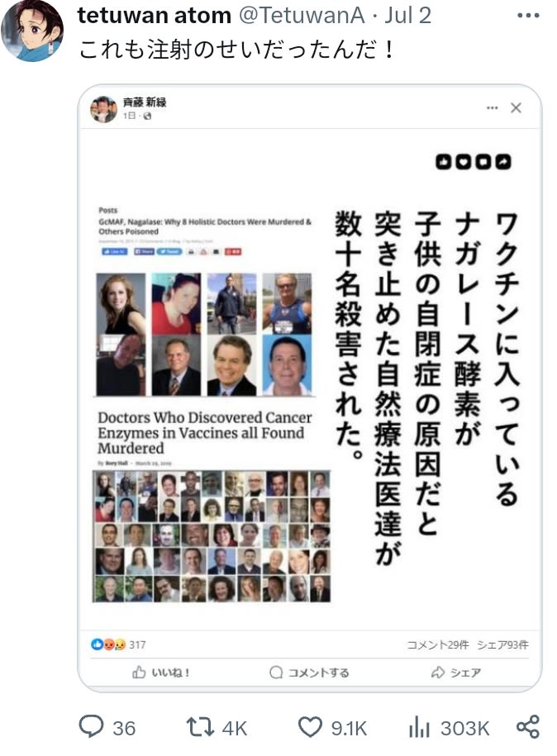Close the embedded Facebook post
The width and height of the screenshot is (557, 756).
(516, 107)
